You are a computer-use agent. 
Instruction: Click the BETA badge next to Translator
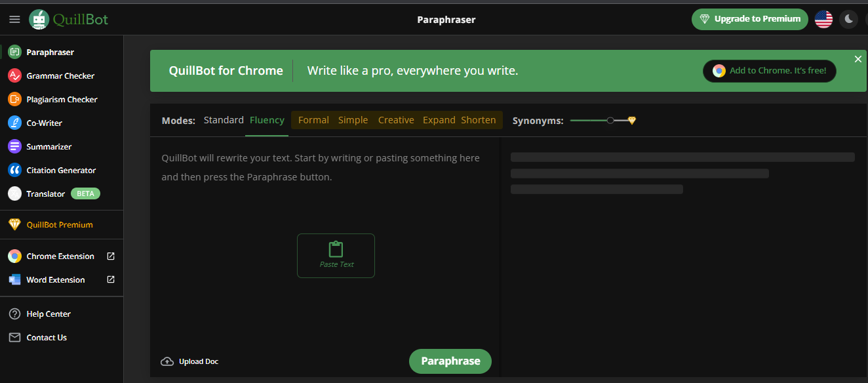pyautogui.click(x=85, y=193)
